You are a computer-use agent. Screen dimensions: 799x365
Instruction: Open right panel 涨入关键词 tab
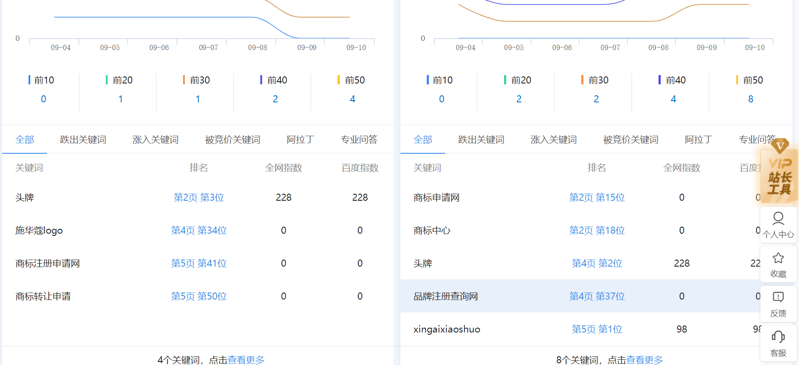[553, 139]
